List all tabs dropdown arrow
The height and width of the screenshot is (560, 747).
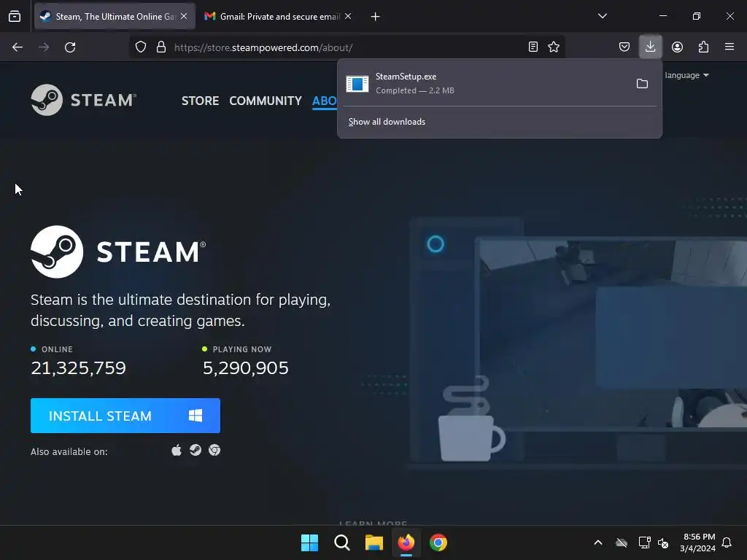pyautogui.click(x=603, y=16)
